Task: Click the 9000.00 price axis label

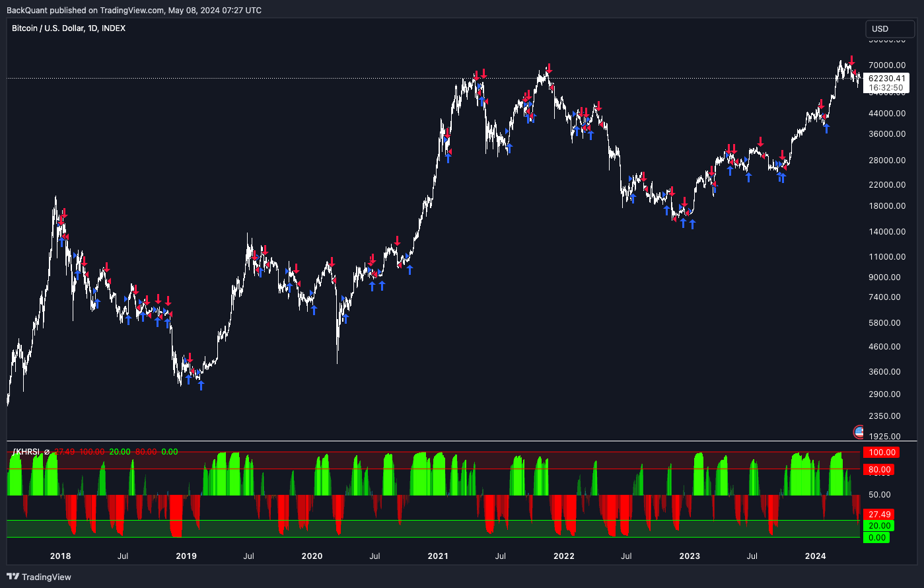Action: point(885,277)
